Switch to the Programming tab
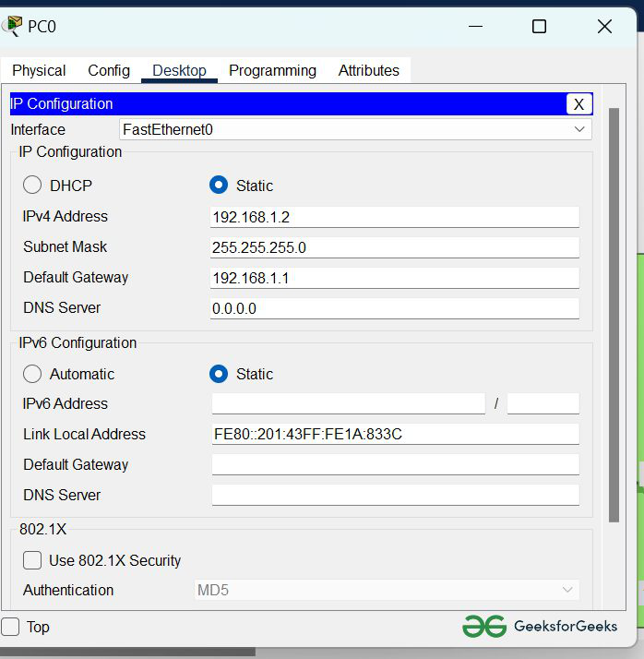Image resolution: width=644 pixels, height=659 pixels. (x=272, y=70)
